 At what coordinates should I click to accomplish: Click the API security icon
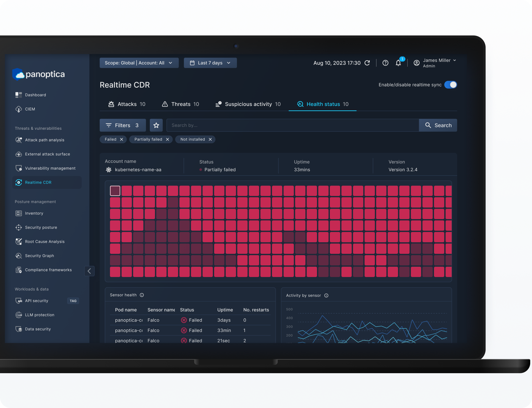[19, 301]
